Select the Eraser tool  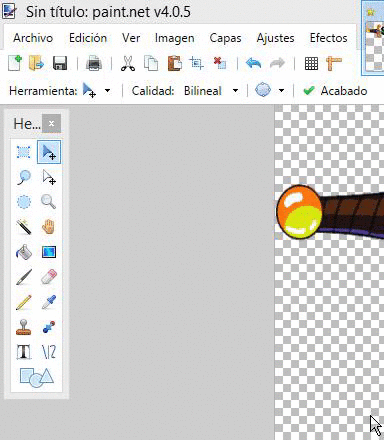tap(49, 277)
